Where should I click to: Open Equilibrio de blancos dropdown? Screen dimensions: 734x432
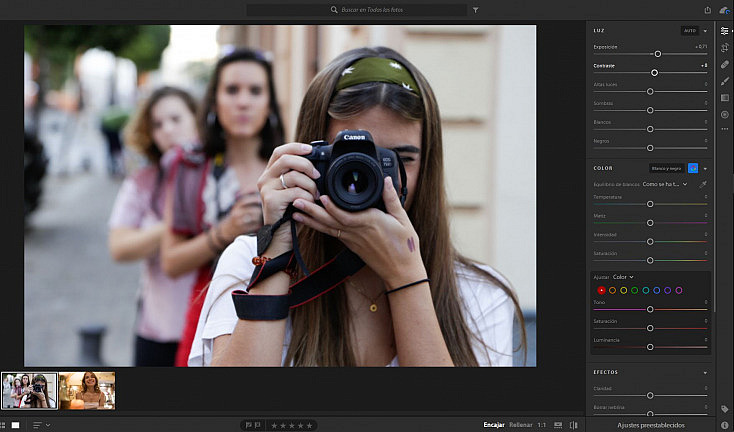click(665, 184)
